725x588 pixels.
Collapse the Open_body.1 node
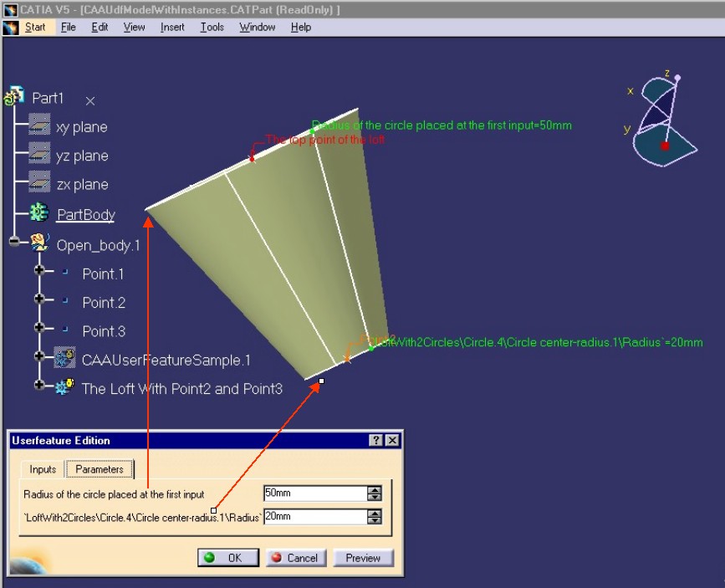(x=14, y=241)
